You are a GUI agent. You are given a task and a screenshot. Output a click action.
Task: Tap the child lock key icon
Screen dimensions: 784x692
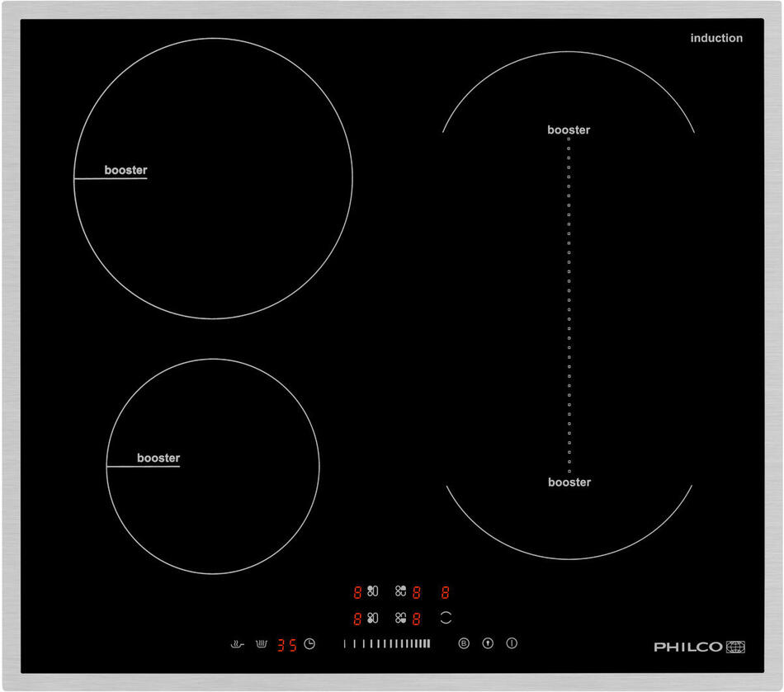click(488, 643)
